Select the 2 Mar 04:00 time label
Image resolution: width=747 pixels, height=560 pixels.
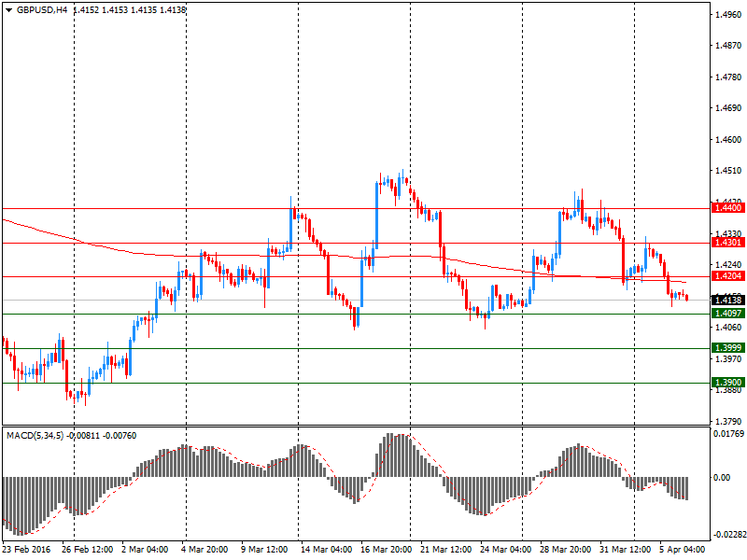[x=145, y=549]
